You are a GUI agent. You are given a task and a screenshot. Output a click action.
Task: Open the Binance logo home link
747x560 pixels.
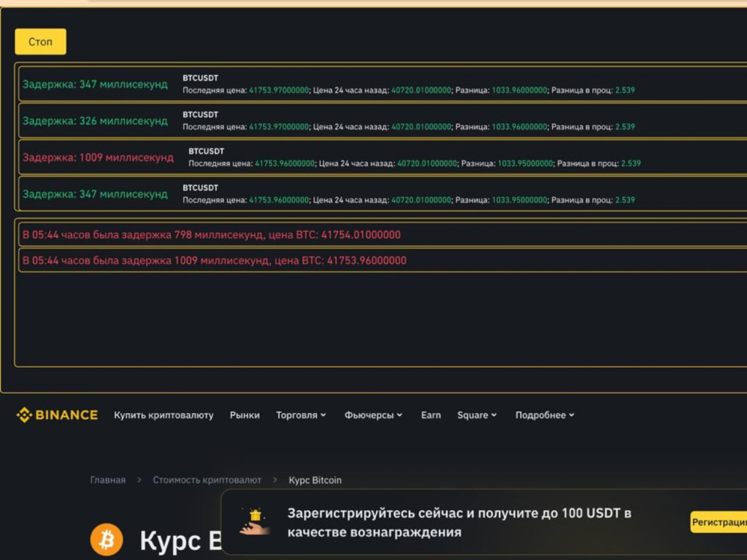coord(58,414)
